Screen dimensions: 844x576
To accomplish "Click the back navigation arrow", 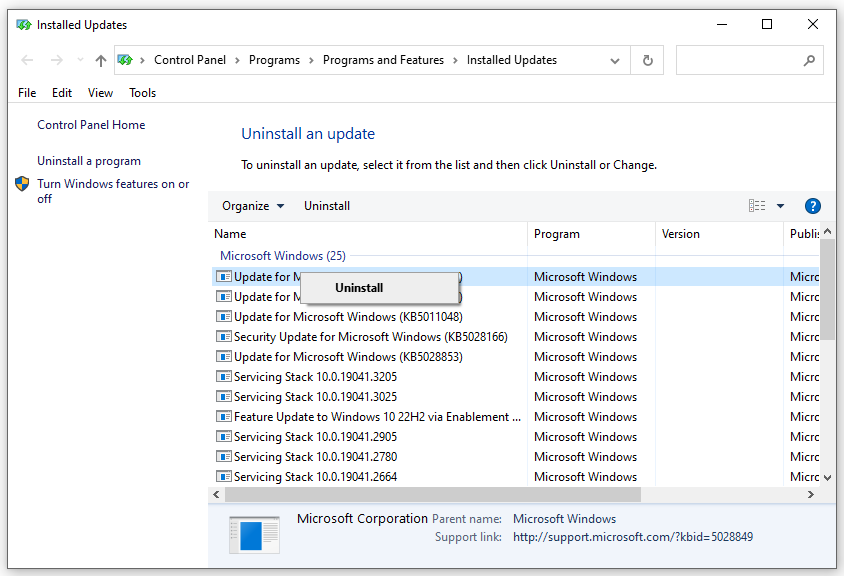I will coord(27,60).
